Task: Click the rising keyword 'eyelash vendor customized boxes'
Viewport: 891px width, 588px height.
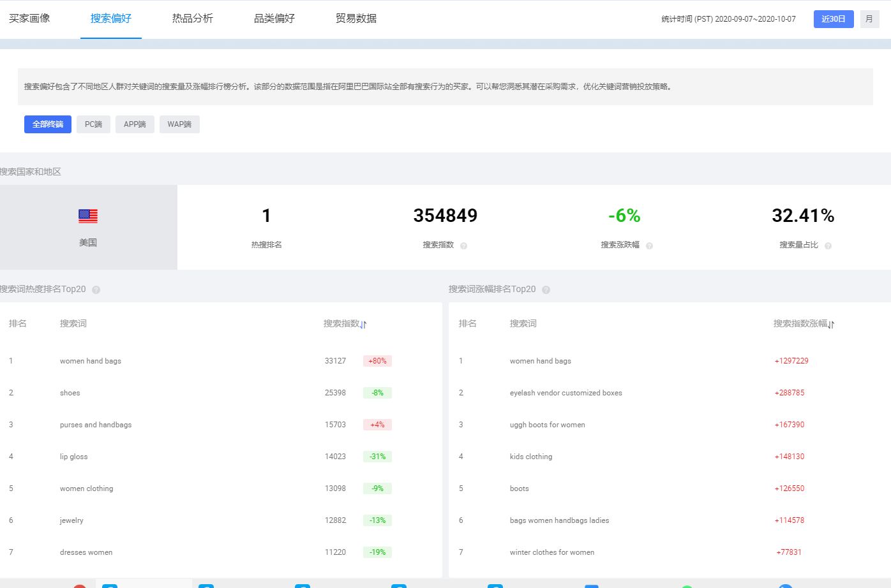Action: tap(565, 393)
